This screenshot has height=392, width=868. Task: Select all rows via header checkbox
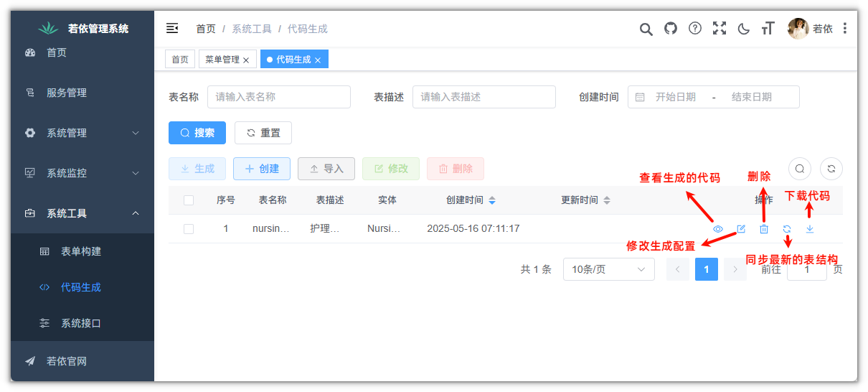(x=189, y=200)
